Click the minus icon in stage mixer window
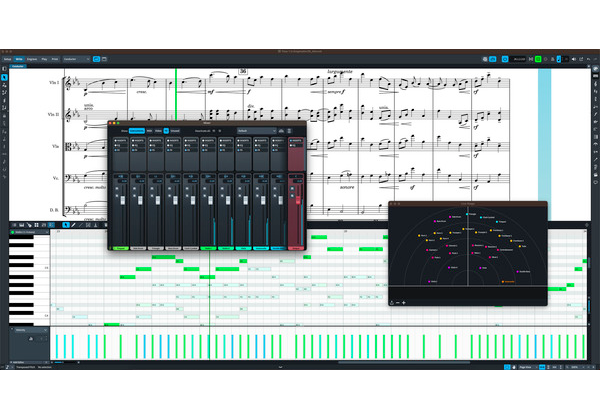This screenshot has height=420, width=600. [398, 303]
